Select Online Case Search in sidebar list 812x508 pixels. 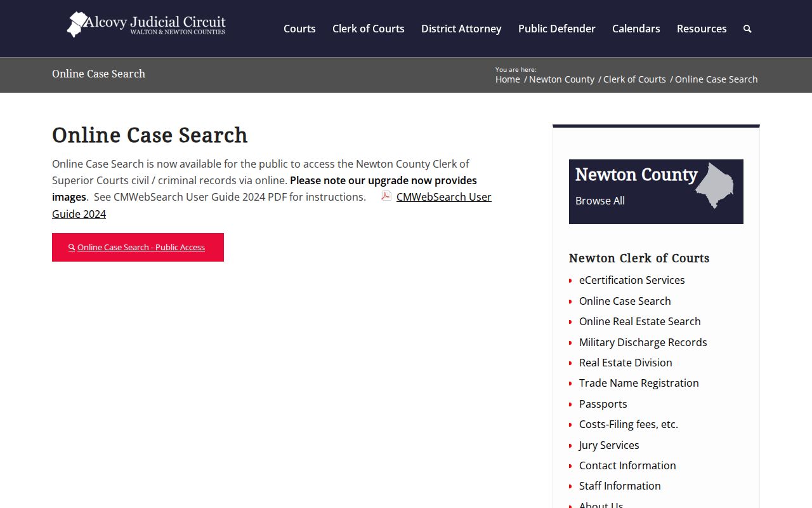(625, 301)
